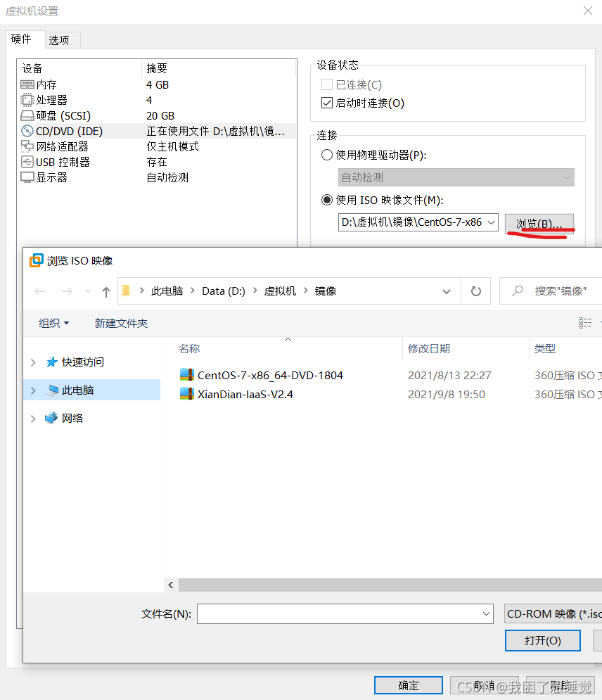
Task: Toggle the 启动时连接(O) checkbox
Action: [x=326, y=103]
